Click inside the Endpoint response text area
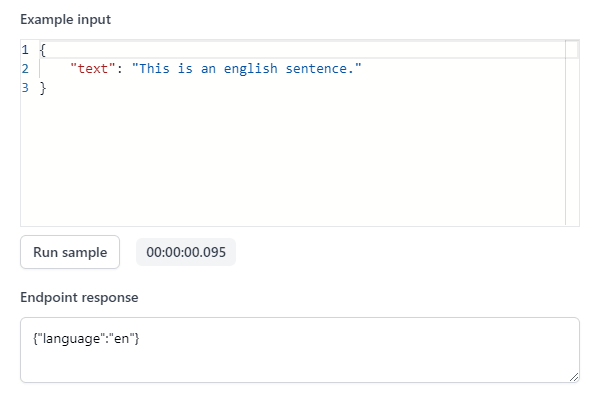602x411 pixels. tap(300, 350)
